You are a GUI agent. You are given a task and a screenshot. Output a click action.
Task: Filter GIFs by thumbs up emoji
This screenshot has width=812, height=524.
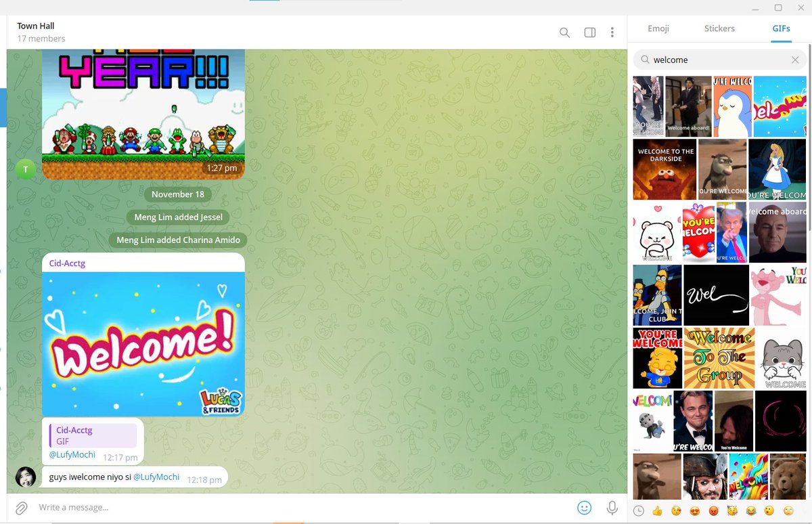click(x=657, y=511)
